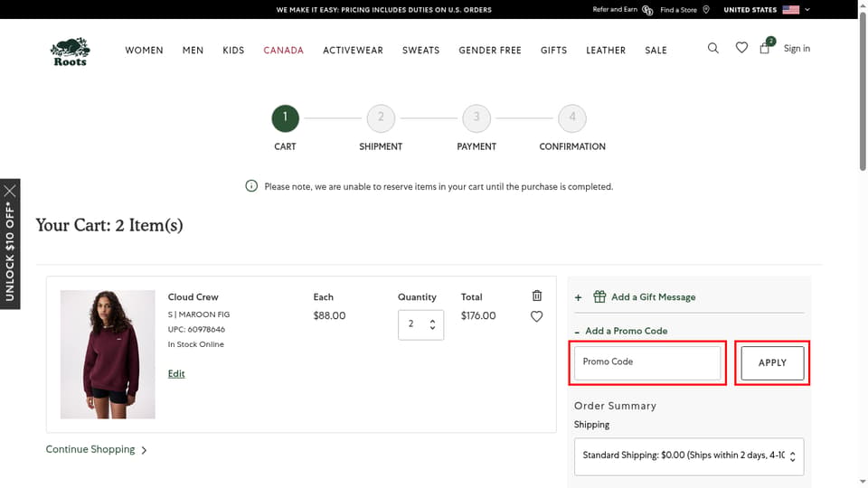
Task: Open the shopping bag cart icon
Action: [x=765, y=48]
